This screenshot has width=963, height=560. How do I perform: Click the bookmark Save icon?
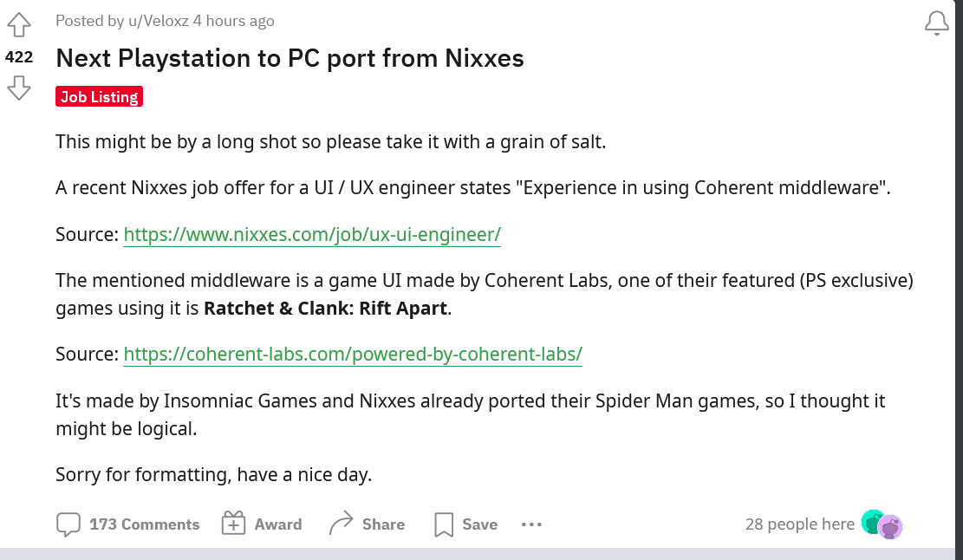(444, 524)
